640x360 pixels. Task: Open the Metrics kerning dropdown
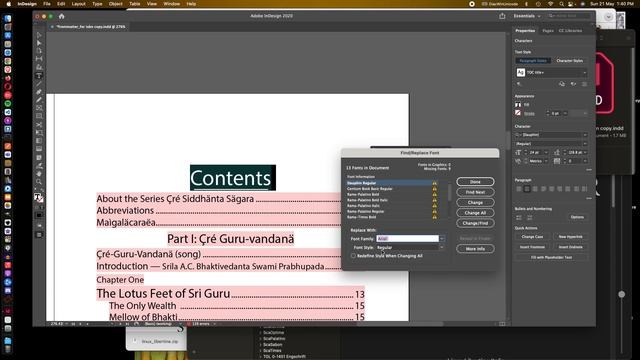tap(546, 161)
